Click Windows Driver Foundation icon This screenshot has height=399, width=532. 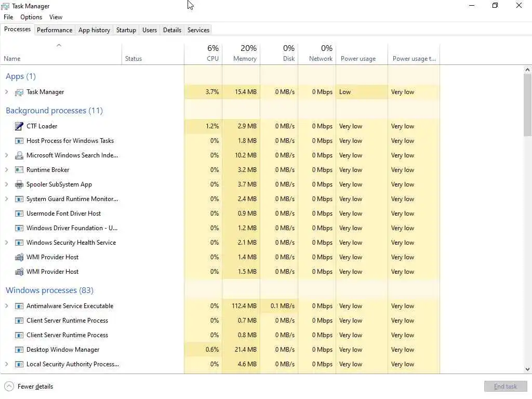19,228
